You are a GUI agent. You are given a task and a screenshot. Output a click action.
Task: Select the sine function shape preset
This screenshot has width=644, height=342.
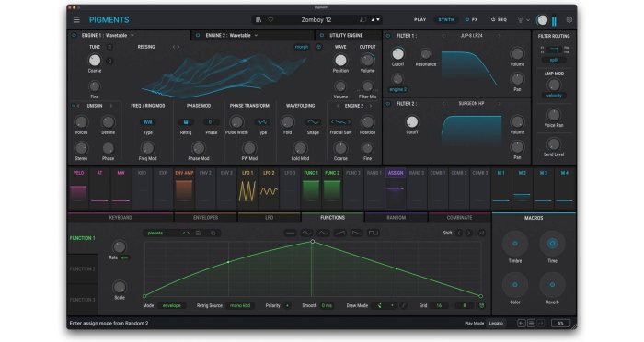tap(306, 233)
